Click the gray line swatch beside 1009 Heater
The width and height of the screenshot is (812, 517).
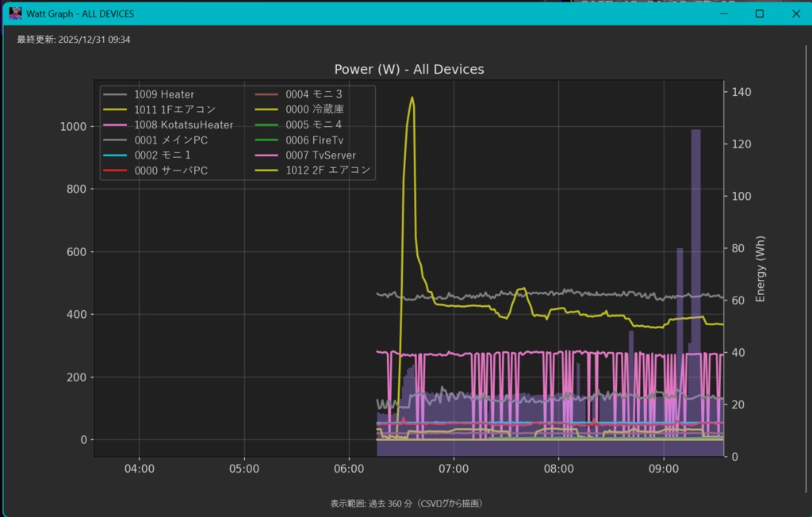tap(115, 94)
